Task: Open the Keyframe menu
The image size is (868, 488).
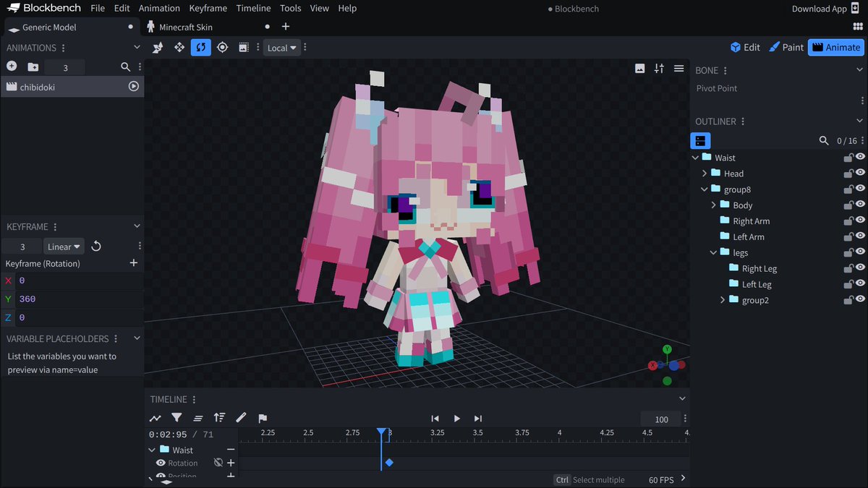Action: pos(208,8)
